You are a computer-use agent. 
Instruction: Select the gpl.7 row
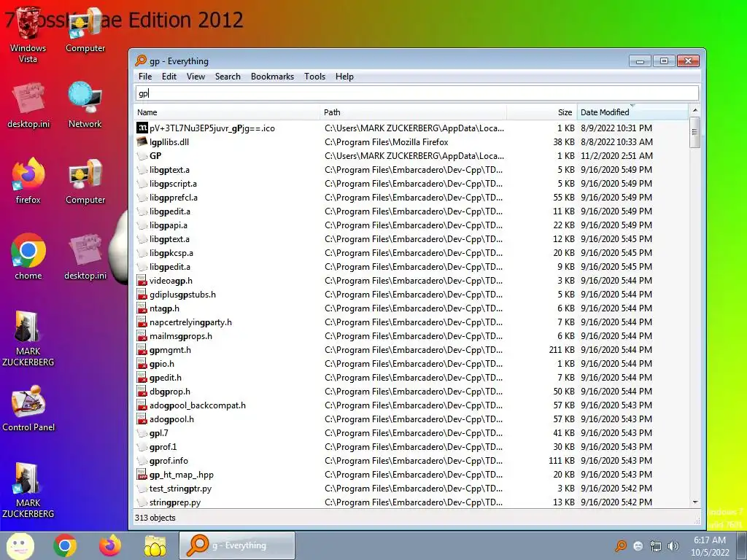[411, 433]
